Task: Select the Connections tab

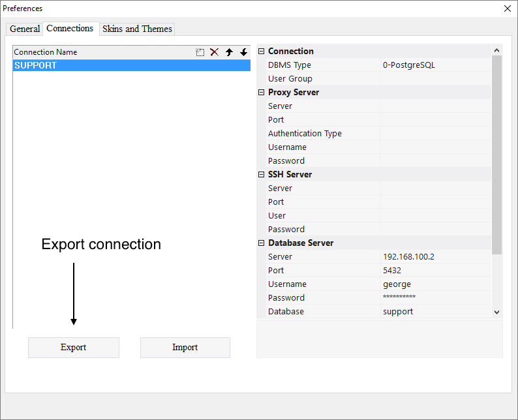Action: [70, 28]
